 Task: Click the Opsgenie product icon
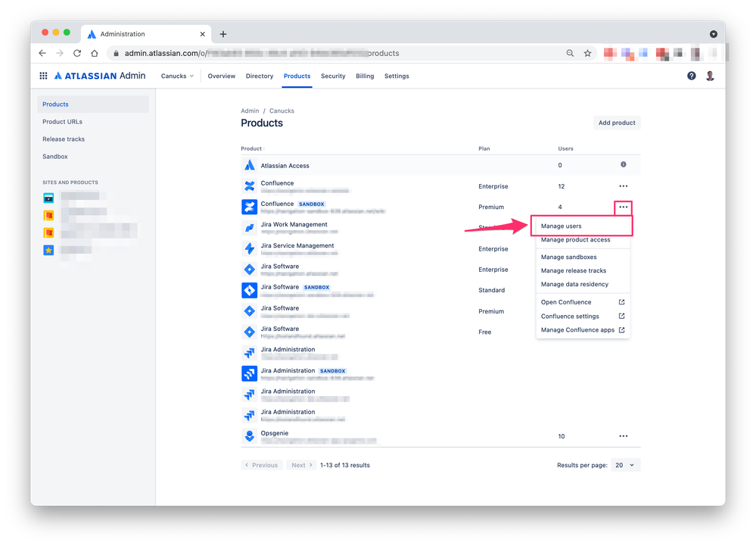249,435
